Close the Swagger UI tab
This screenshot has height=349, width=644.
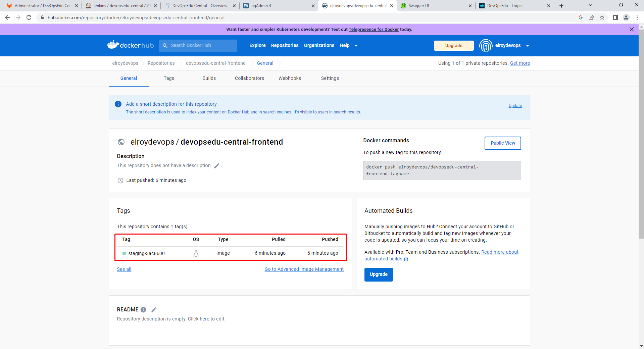(x=470, y=6)
